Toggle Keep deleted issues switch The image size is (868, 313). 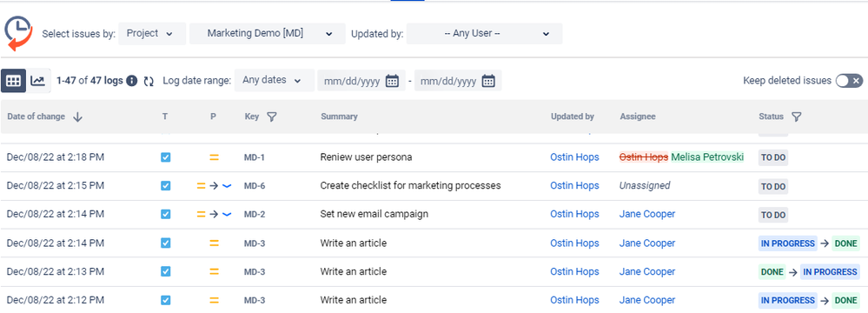tap(849, 81)
